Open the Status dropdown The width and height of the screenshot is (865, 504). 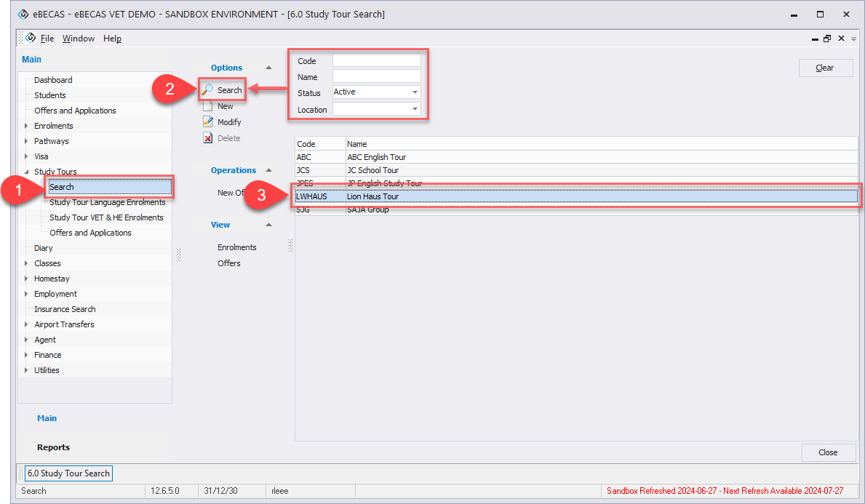415,92
